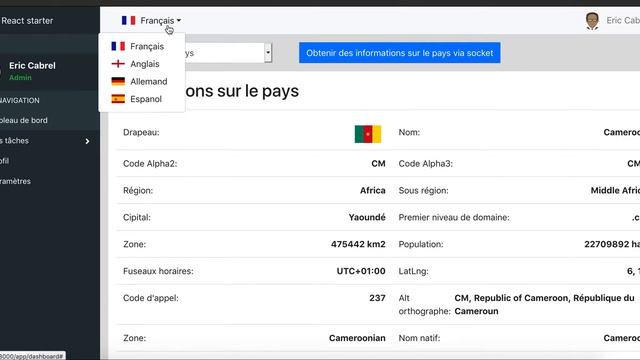Click chevron next to tâches
This screenshot has width=640, height=360.
tap(87, 141)
